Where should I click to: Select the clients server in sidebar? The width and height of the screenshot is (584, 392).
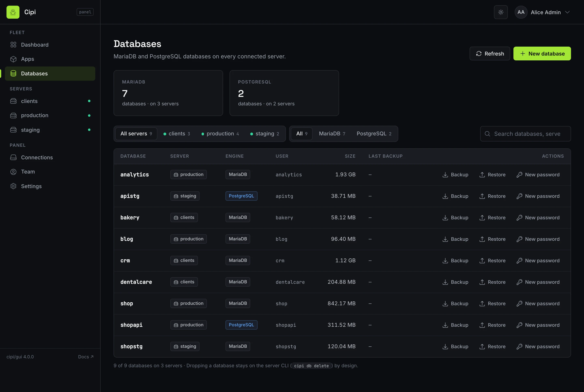coord(50,101)
